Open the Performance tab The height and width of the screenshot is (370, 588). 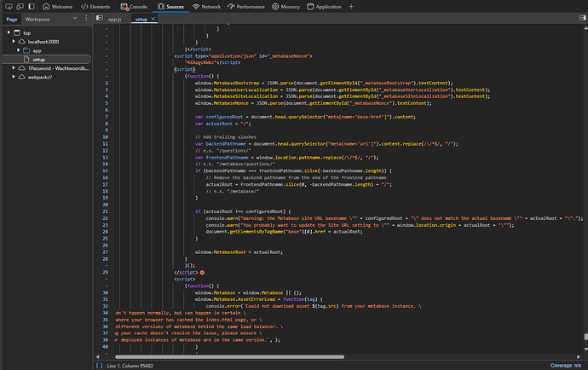(246, 6)
